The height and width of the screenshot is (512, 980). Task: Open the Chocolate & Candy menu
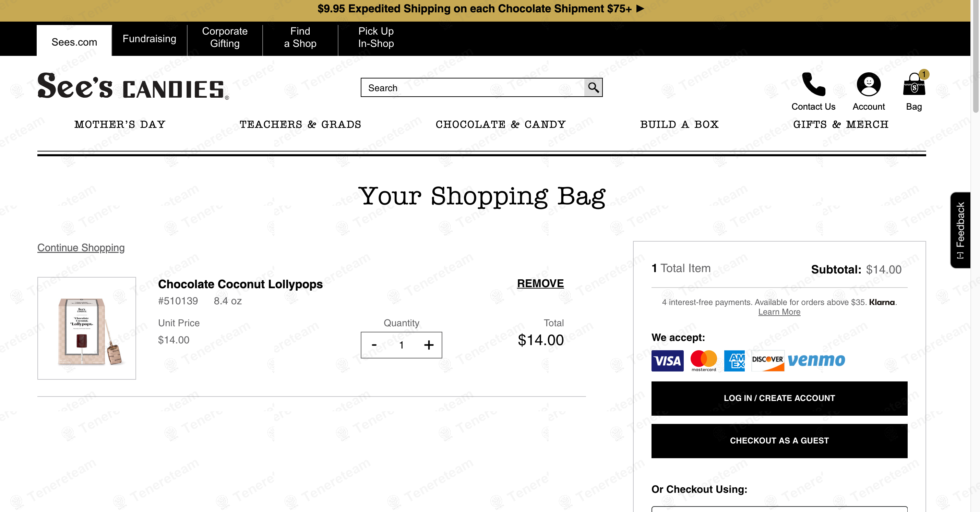500,125
